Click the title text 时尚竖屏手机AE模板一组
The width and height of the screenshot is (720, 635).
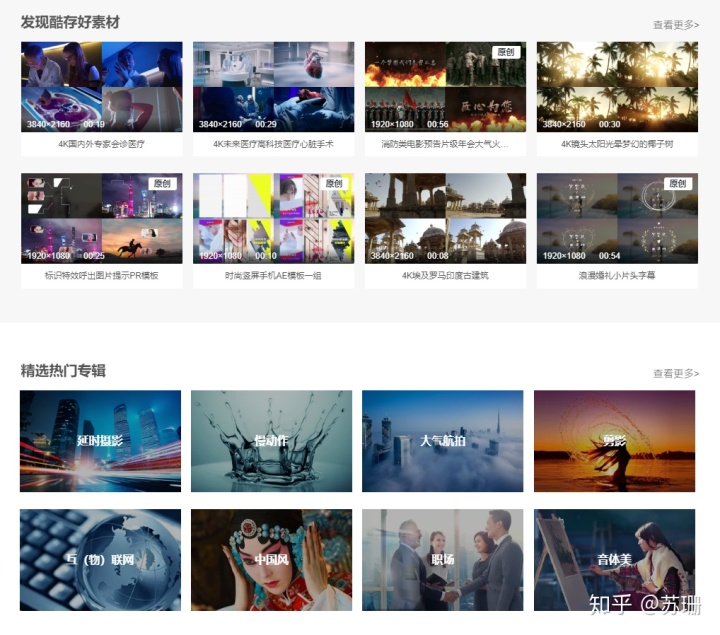[273, 275]
